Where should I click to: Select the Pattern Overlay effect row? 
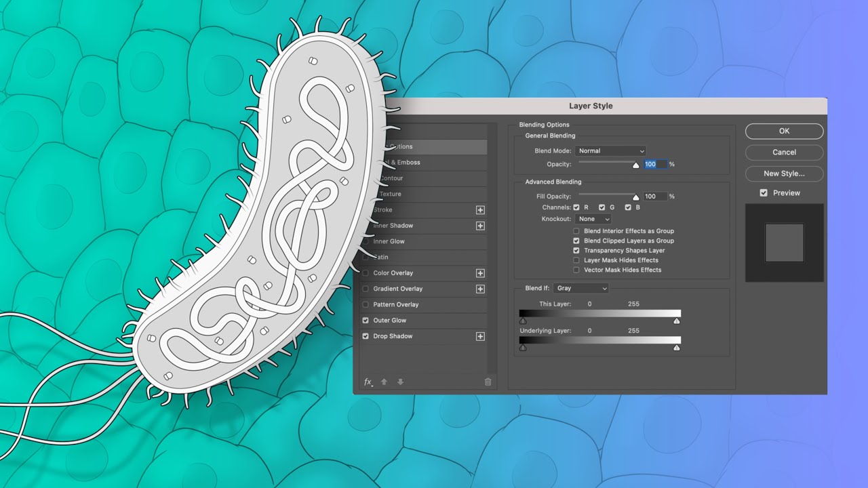pyautogui.click(x=424, y=304)
